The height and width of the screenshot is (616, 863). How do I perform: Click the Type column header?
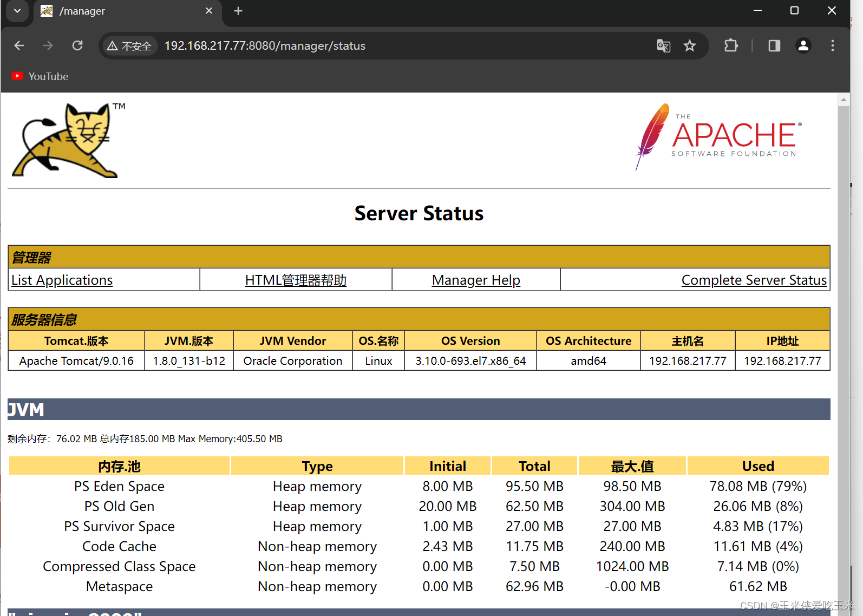pyautogui.click(x=317, y=466)
